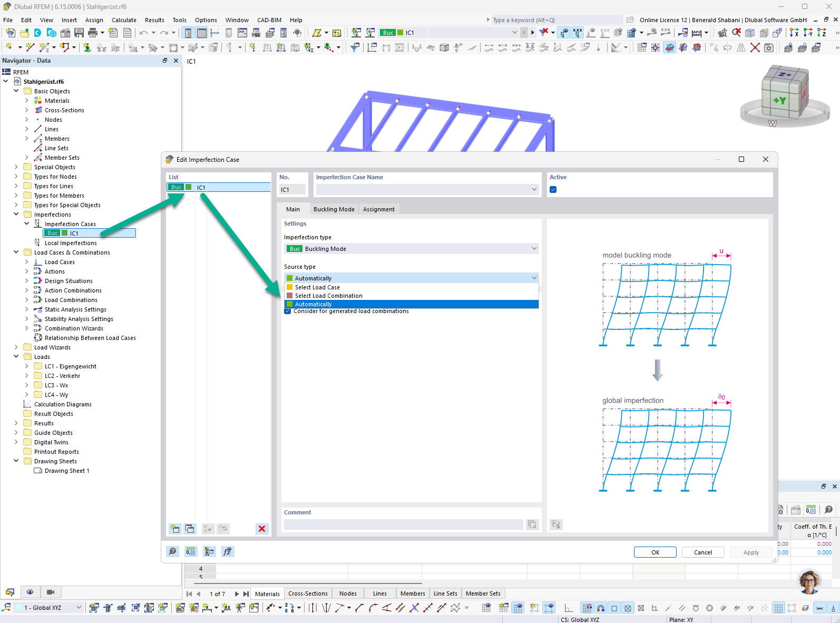Click the help search icon in dialog footer
The image size is (840, 623).
(172, 551)
